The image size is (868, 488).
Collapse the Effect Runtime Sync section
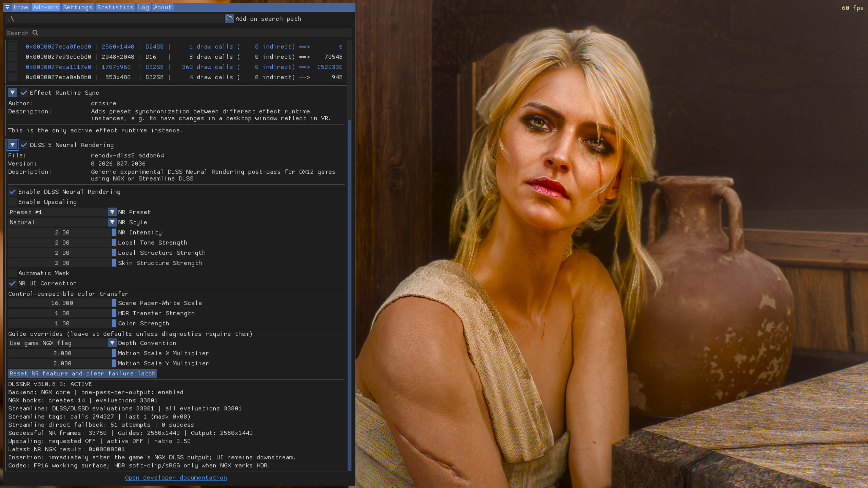coord(13,93)
